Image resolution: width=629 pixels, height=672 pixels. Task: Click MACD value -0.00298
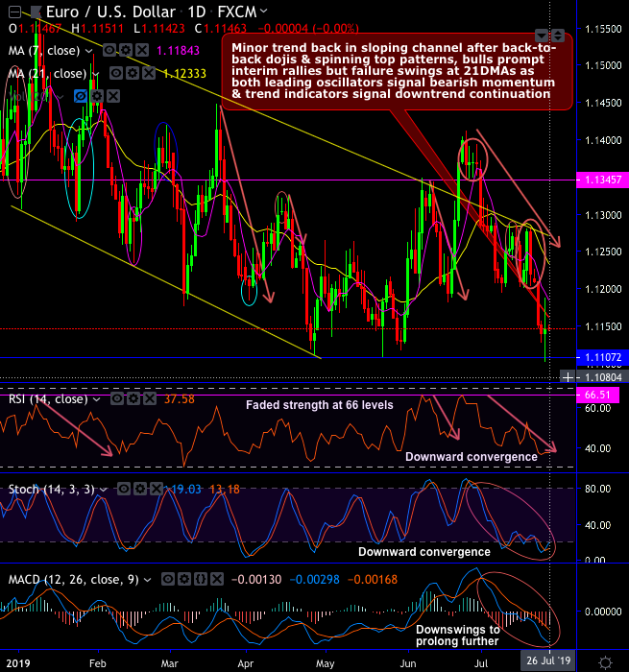tap(315, 580)
